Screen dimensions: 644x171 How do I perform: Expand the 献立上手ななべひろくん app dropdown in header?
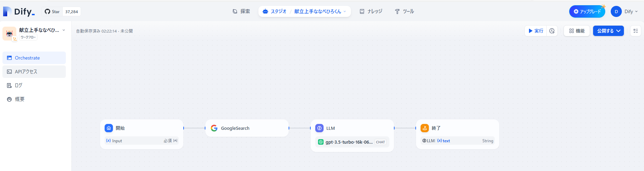coord(320,11)
